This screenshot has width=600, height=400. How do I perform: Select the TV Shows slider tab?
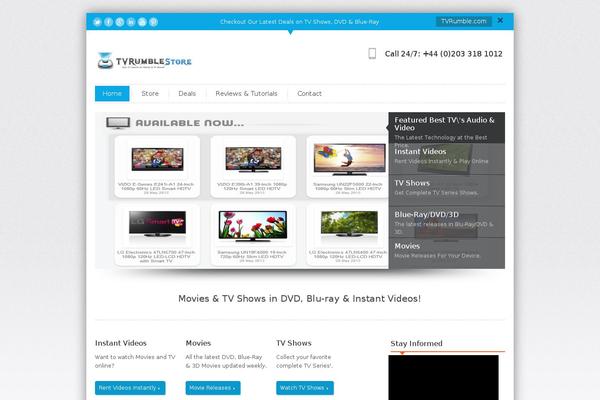447,191
